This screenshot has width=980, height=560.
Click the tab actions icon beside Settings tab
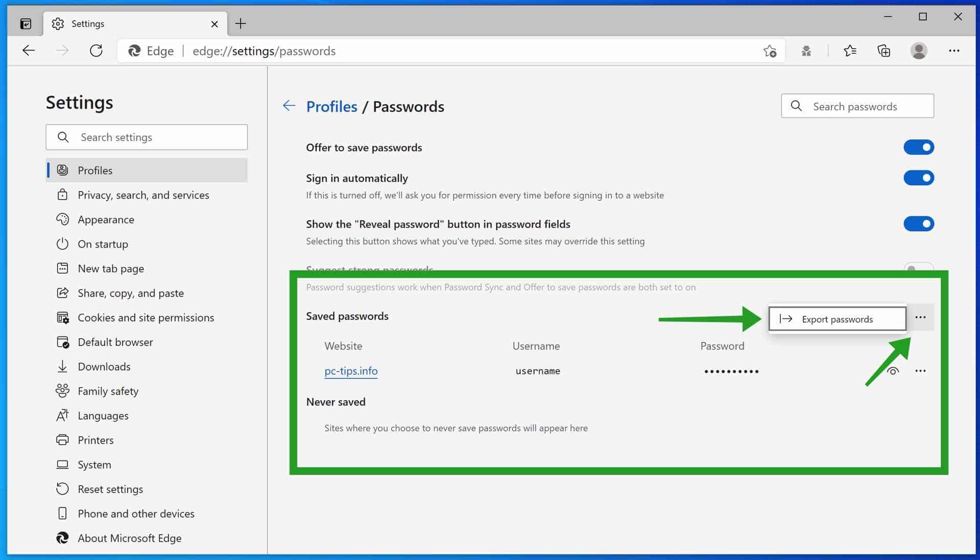pyautogui.click(x=26, y=23)
